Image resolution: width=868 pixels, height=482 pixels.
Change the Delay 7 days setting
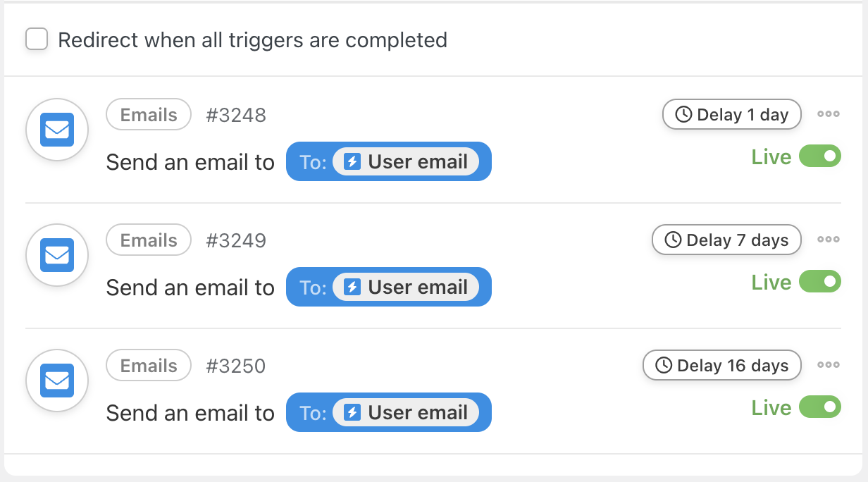click(x=726, y=240)
